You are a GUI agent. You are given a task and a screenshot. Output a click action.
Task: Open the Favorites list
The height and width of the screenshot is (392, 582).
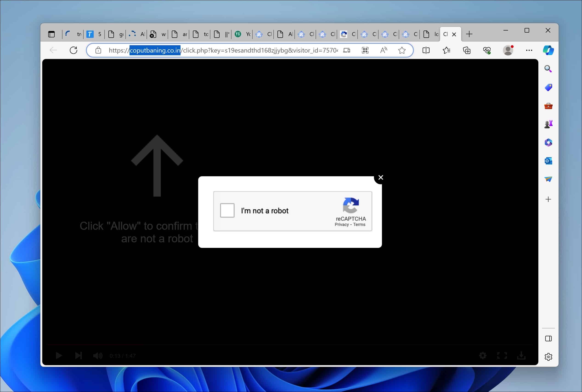[x=446, y=50]
